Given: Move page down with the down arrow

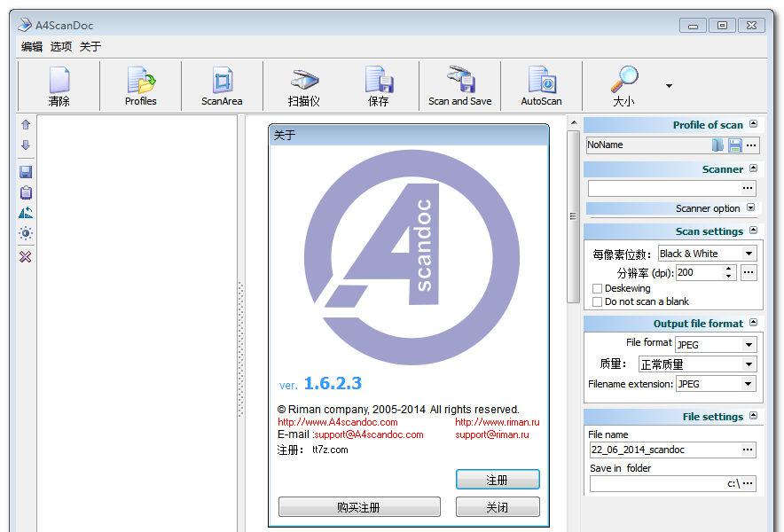Looking at the screenshot, I should coord(26,145).
